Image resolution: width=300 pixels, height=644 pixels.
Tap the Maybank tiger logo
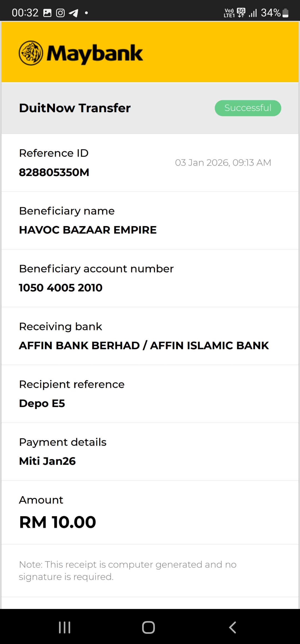pos(31,53)
